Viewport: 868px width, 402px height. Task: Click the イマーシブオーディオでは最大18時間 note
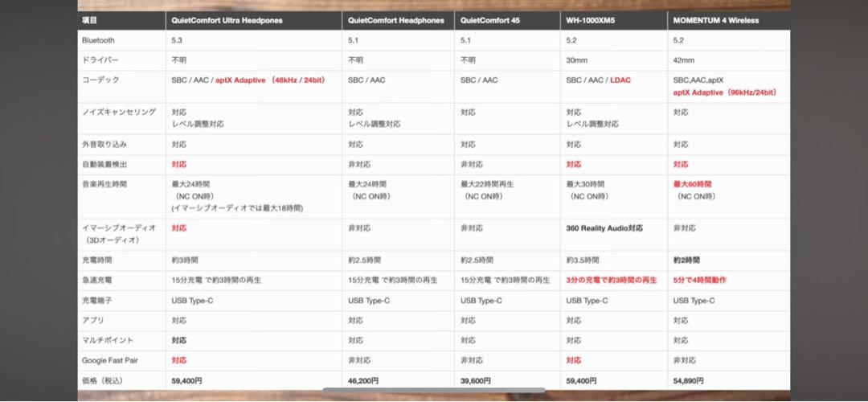[x=237, y=208]
